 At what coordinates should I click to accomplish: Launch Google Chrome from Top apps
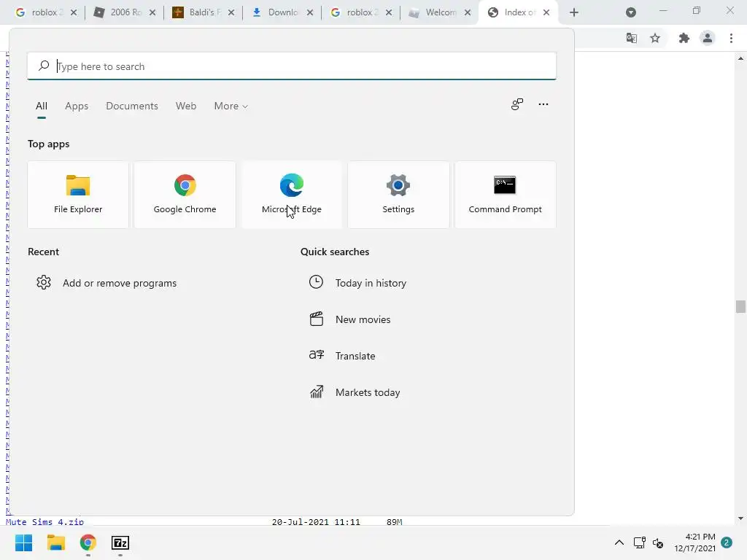[x=185, y=195]
